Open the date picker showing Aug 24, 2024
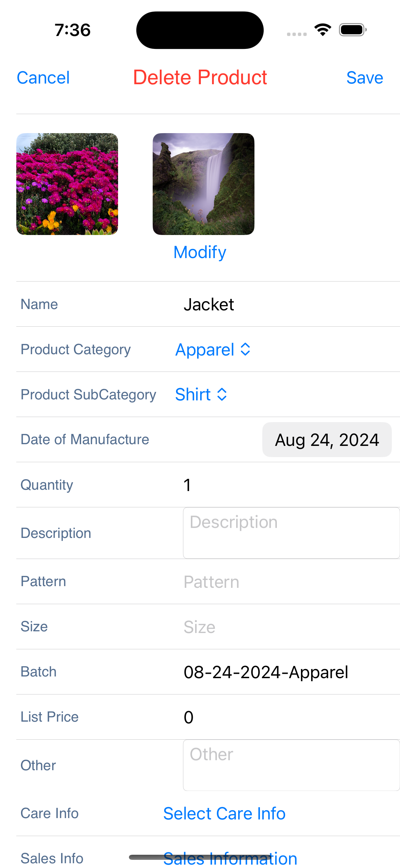 click(x=327, y=440)
